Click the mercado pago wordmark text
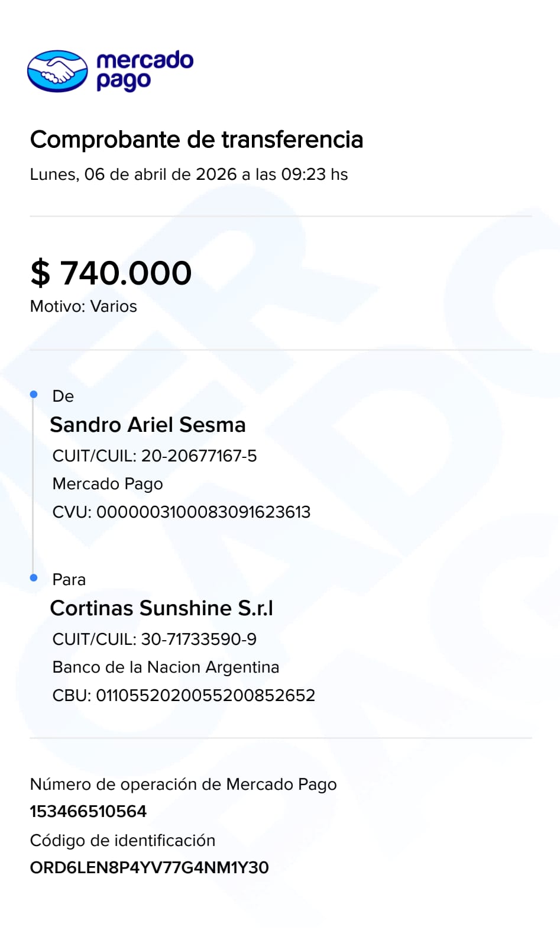 144,70
